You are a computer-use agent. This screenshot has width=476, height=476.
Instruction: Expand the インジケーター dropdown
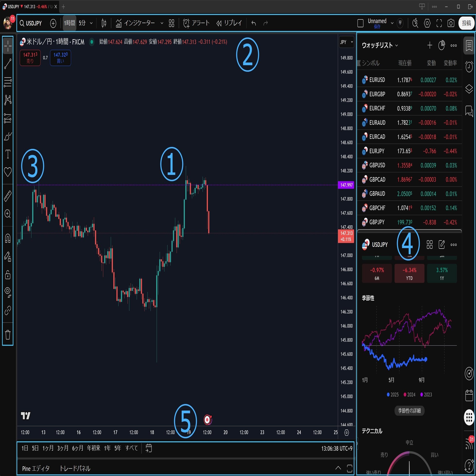pyautogui.click(x=162, y=23)
